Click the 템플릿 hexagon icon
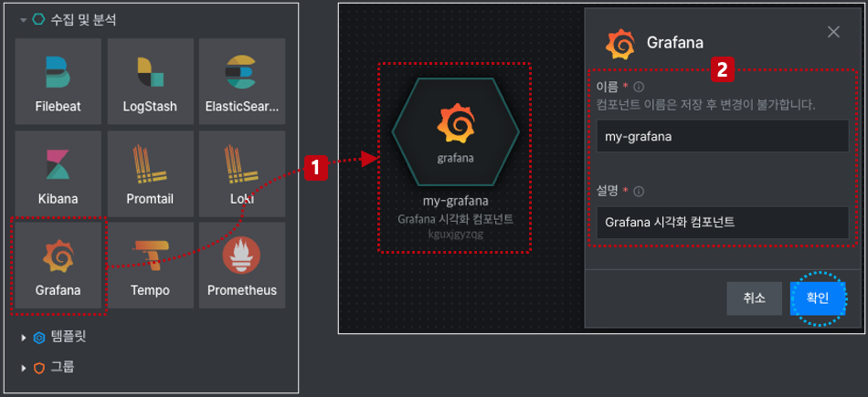The height and width of the screenshot is (397, 868). click(38, 338)
